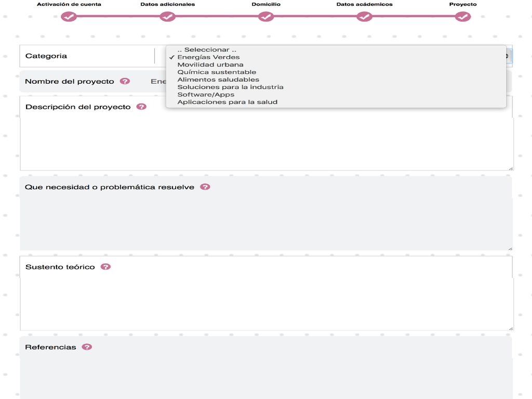Click the Domicilio step checkmark
The image size is (532, 399).
(x=266, y=16)
